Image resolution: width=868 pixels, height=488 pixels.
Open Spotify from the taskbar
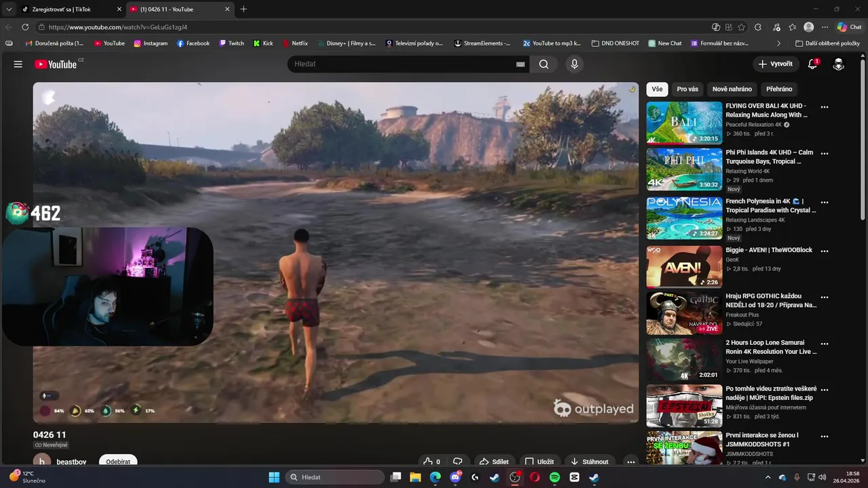click(x=555, y=477)
